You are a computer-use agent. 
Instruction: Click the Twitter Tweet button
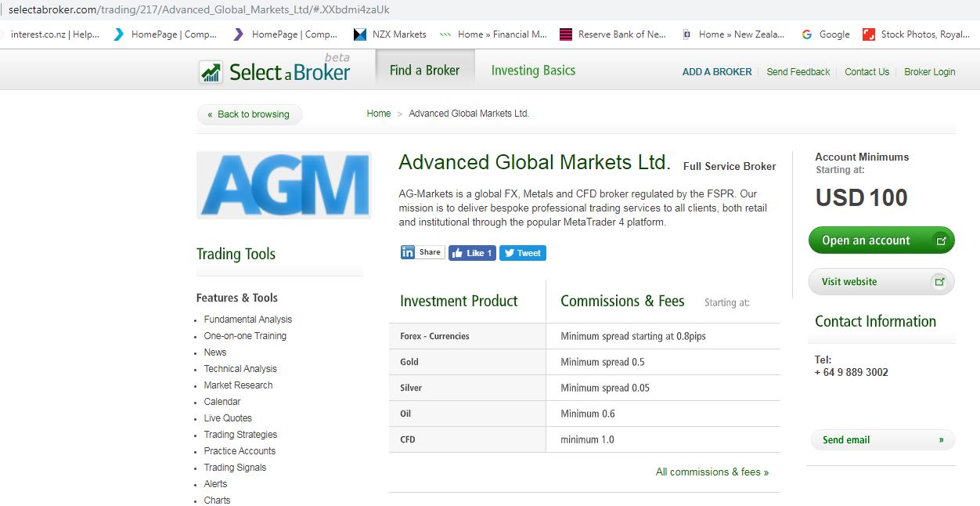coord(522,253)
